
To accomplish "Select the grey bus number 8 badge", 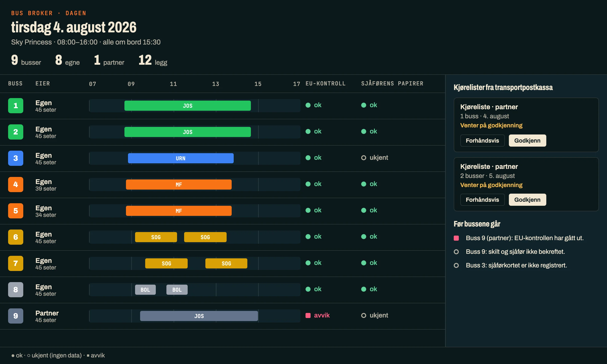I will (16, 290).
